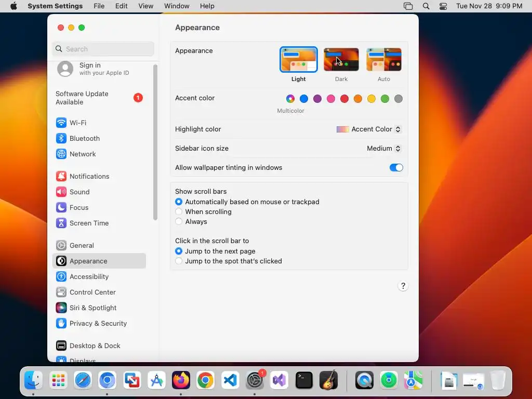Screen dimensions: 532x399
Task: Open the Edit menu
Action: pos(121,6)
